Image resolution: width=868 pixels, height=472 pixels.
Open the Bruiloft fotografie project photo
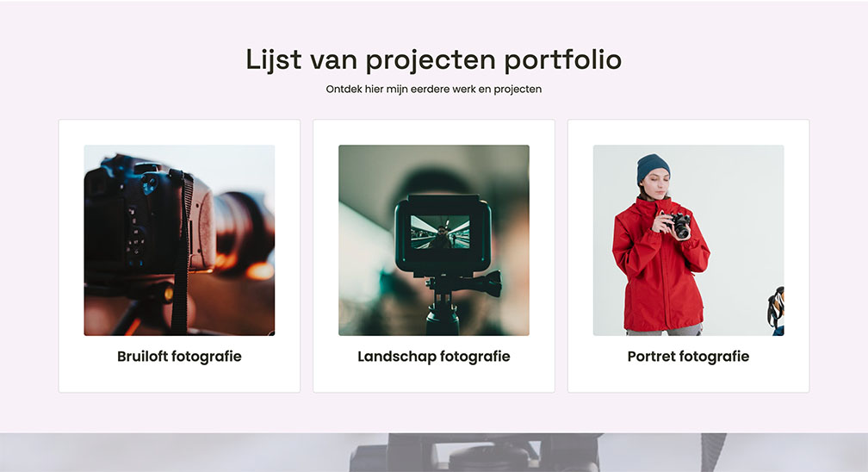179,240
